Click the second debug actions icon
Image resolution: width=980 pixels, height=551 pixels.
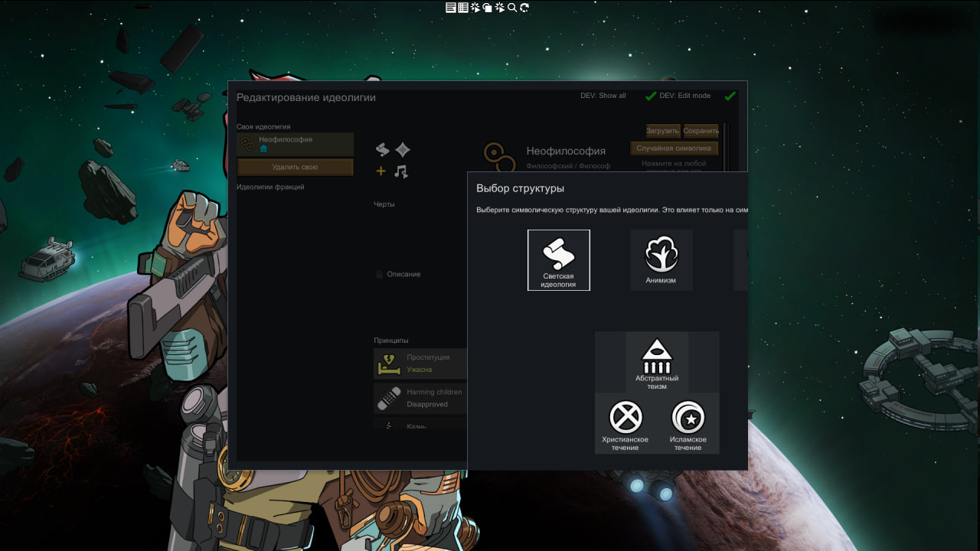pyautogui.click(x=499, y=7)
